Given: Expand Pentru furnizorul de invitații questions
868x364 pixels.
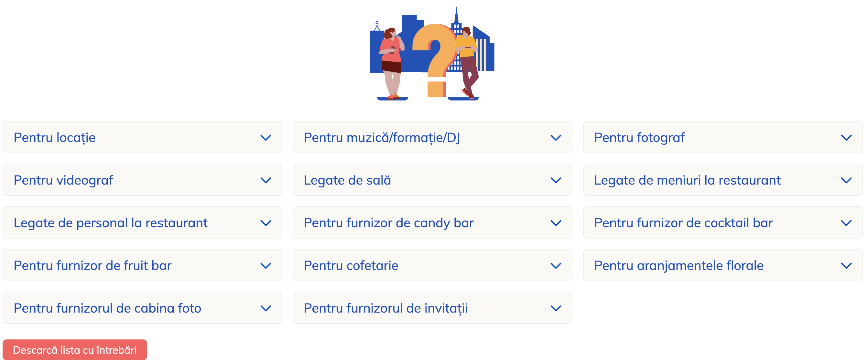Looking at the screenshot, I should 432,308.
